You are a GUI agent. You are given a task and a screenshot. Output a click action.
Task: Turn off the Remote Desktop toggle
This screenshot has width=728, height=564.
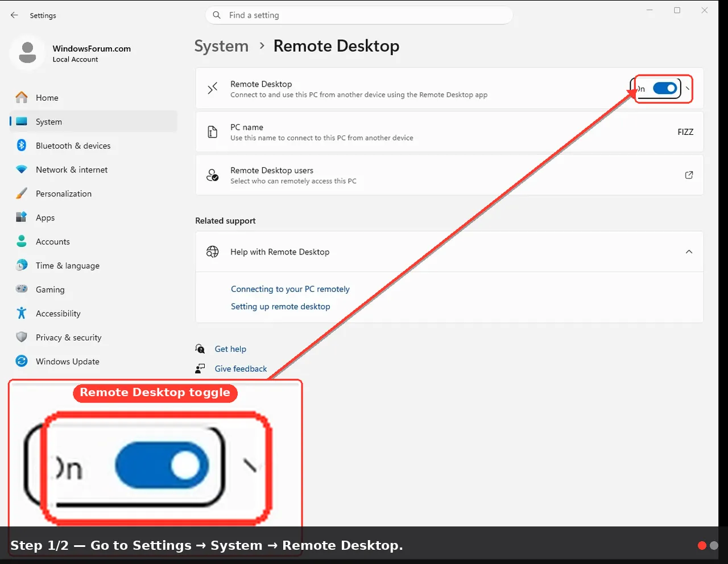click(664, 88)
